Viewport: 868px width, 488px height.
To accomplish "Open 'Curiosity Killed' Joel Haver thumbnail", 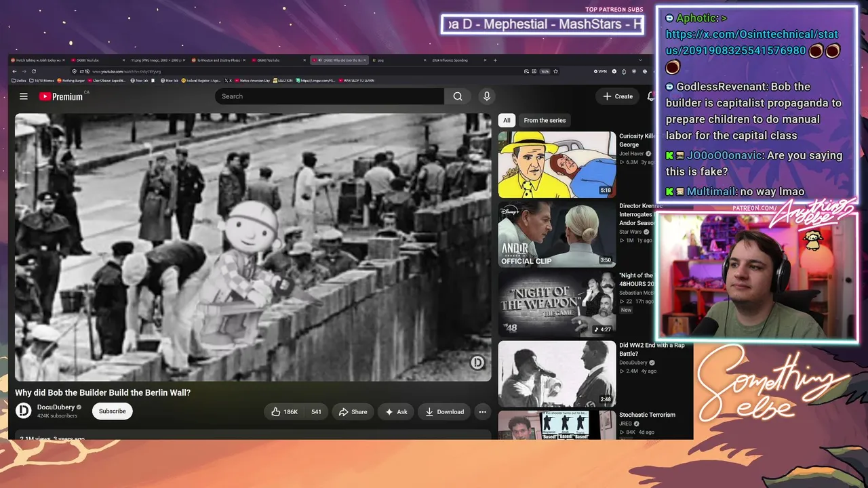I will click(x=557, y=165).
